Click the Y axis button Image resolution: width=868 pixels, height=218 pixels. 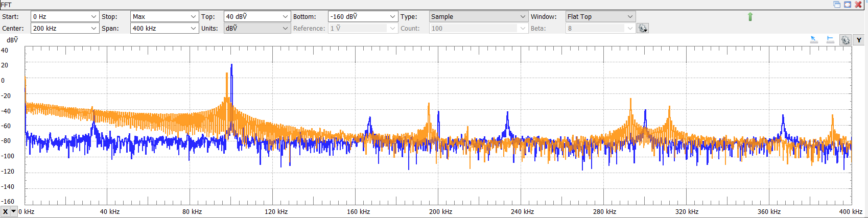pyautogui.click(x=859, y=40)
